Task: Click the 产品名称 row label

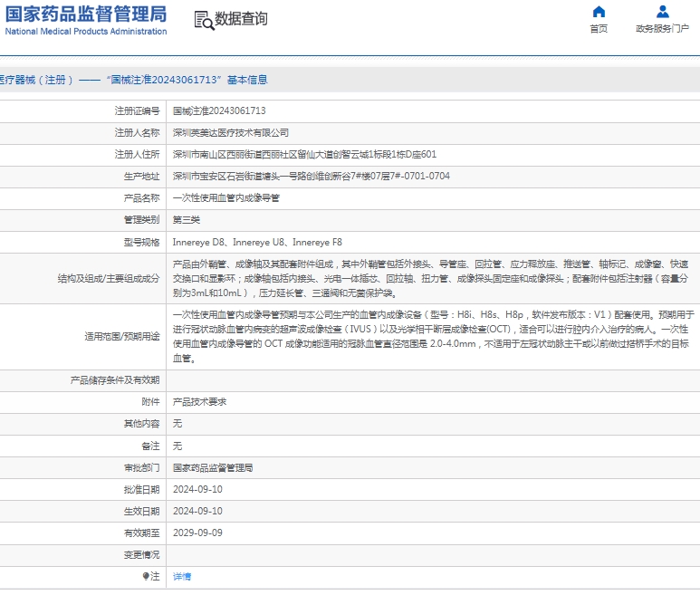Action: coord(141,198)
